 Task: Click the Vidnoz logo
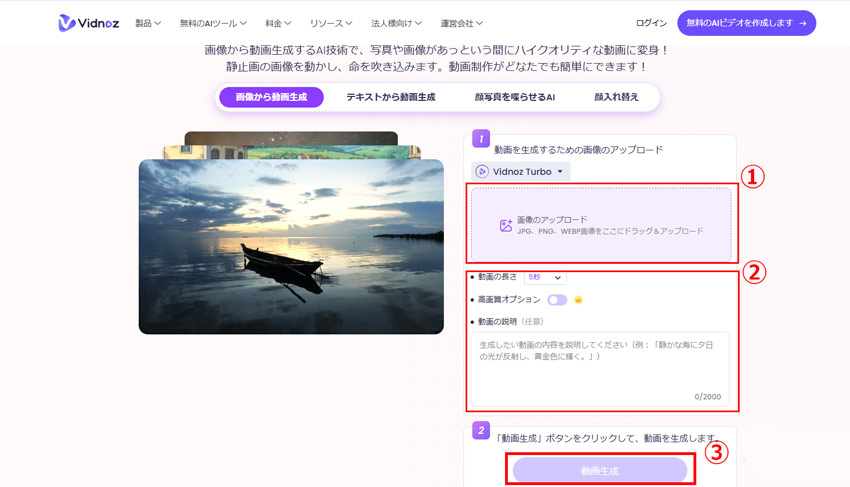pyautogui.click(x=89, y=23)
